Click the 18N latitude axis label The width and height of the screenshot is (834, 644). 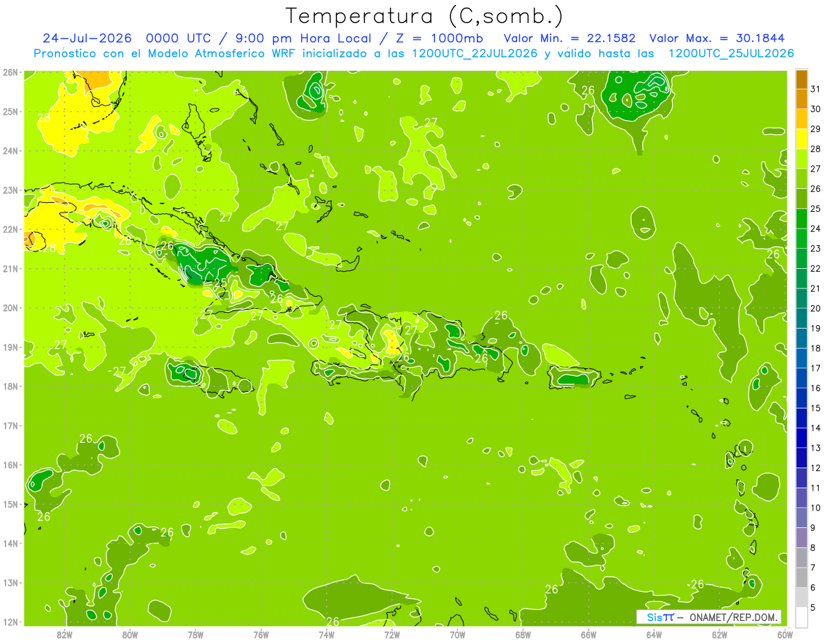pyautogui.click(x=10, y=386)
